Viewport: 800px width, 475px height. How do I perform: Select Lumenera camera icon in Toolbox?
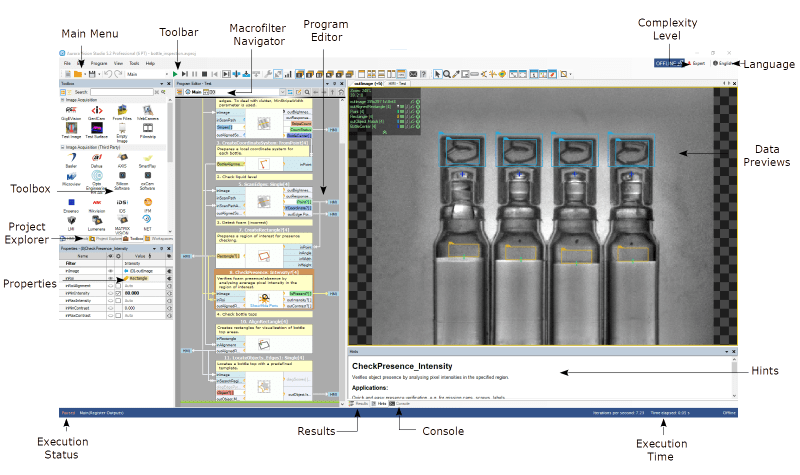[x=96, y=223]
